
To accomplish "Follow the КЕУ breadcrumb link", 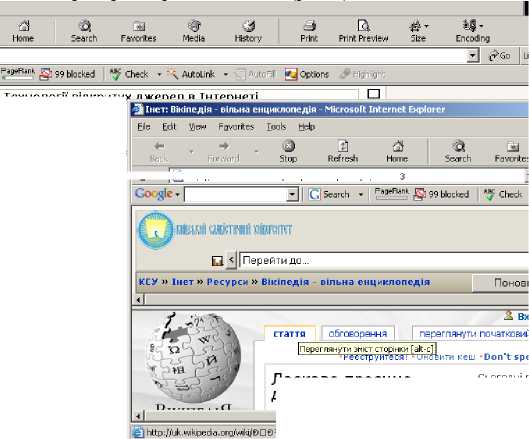I will [148, 282].
